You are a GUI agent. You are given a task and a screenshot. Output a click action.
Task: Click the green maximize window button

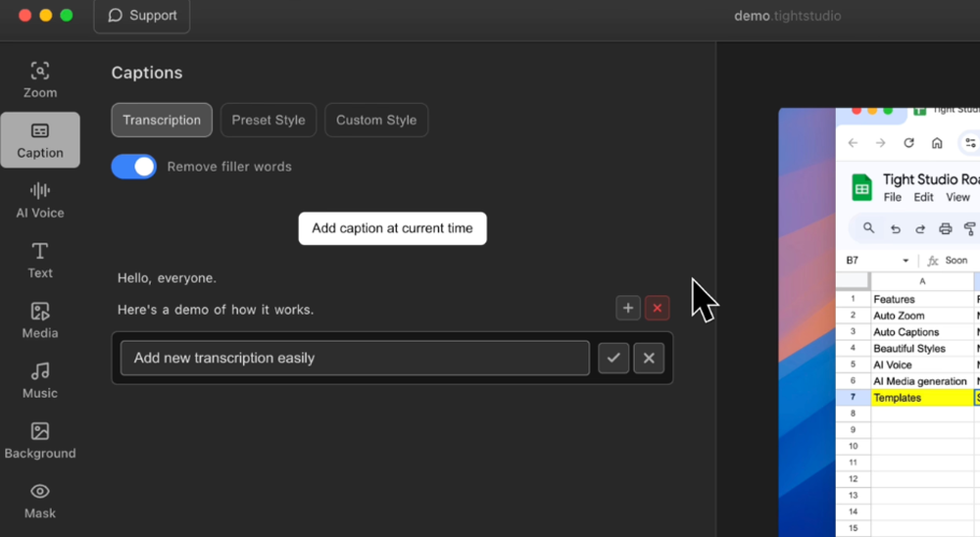(x=67, y=15)
